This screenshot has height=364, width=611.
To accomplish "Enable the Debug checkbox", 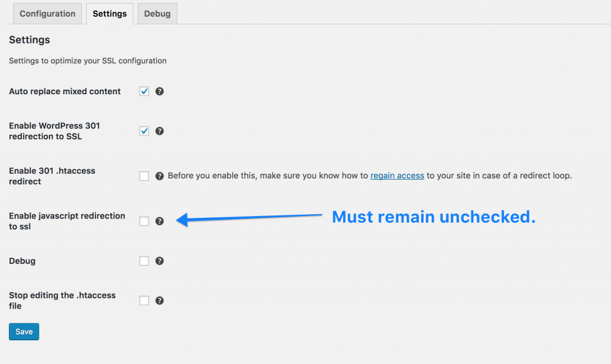I will pos(144,261).
